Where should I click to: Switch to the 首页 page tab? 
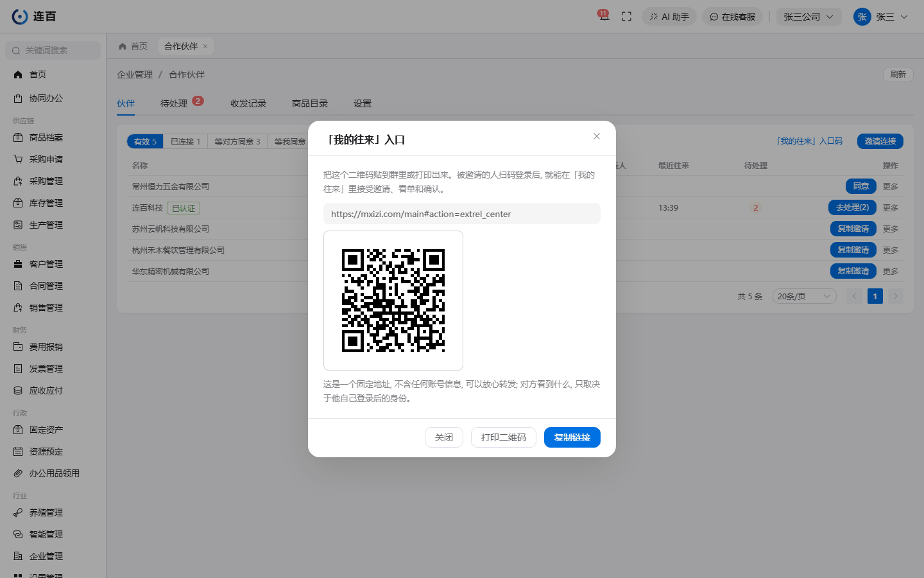point(133,46)
